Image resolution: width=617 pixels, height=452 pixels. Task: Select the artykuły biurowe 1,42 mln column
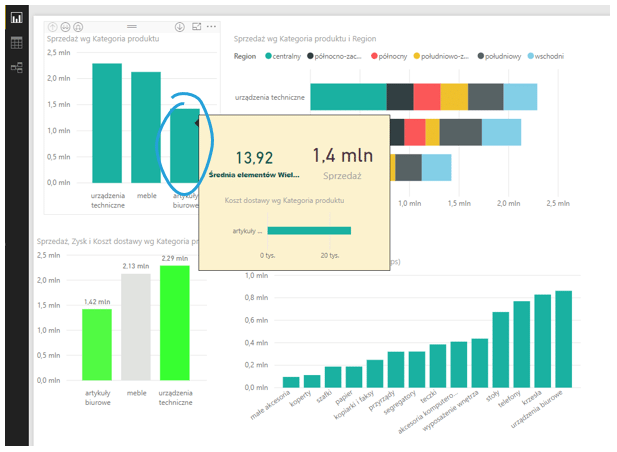tap(97, 344)
